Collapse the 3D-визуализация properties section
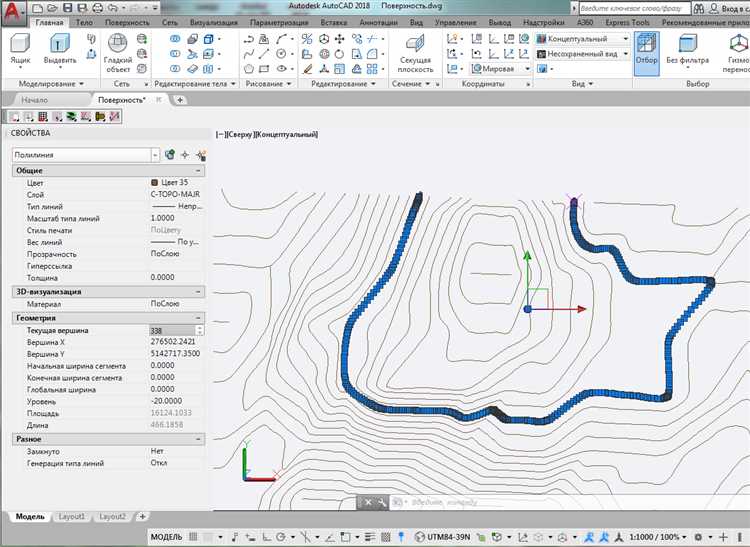 (198, 292)
